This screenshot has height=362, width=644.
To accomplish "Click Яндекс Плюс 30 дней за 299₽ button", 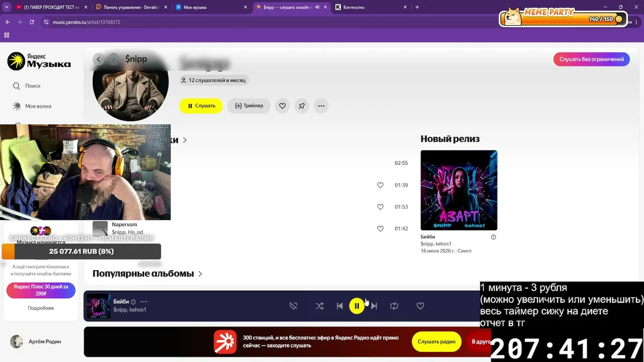I will (41, 290).
